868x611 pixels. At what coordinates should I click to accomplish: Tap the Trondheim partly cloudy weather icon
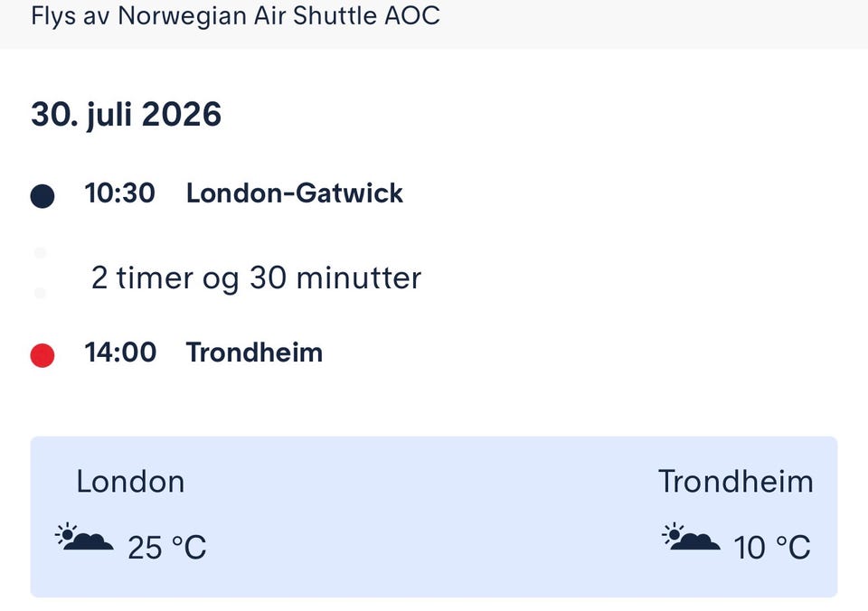tap(691, 537)
